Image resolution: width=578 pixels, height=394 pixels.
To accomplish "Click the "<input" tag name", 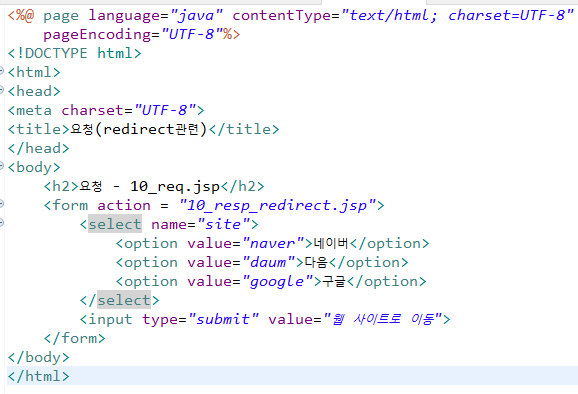I will pyautogui.click(x=106, y=320).
